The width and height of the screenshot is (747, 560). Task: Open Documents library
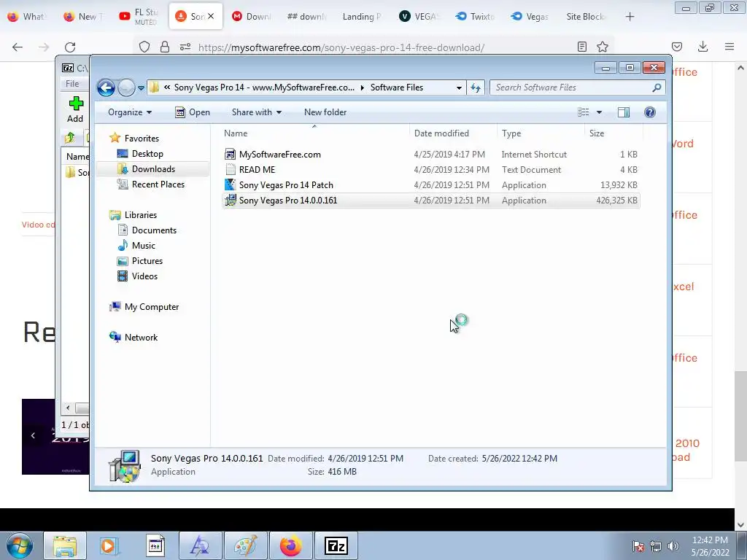pyautogui.click(x=154, y=230)
